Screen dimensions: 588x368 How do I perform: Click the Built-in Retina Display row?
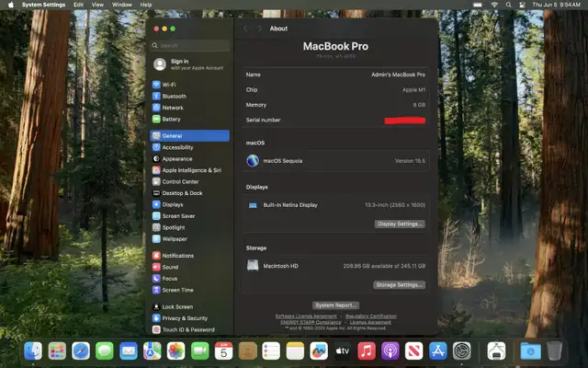[335, 205]
